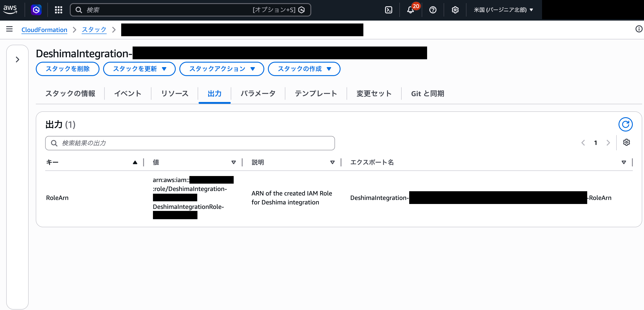Image resolution: width=644 pixels, height=310 pixels.
Task: Select the 出力 tab
Action: coord(214,93)
